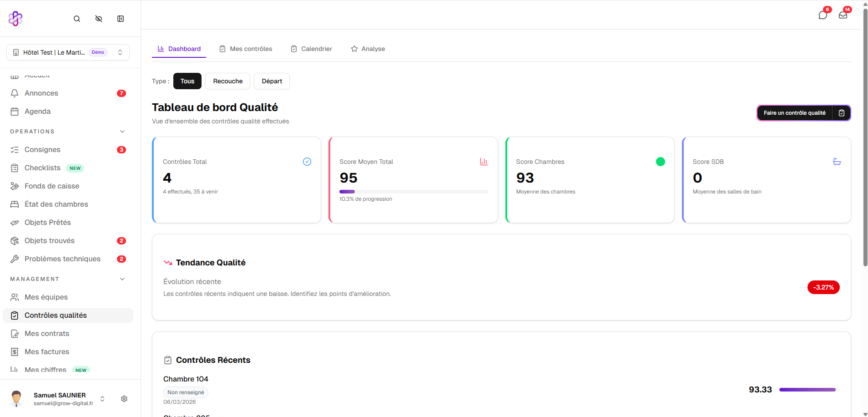The width and height of the screenshot is (868, 417).
Task: Collapse the MANAGEMENT sidebar section
Action: coord(122,279)
